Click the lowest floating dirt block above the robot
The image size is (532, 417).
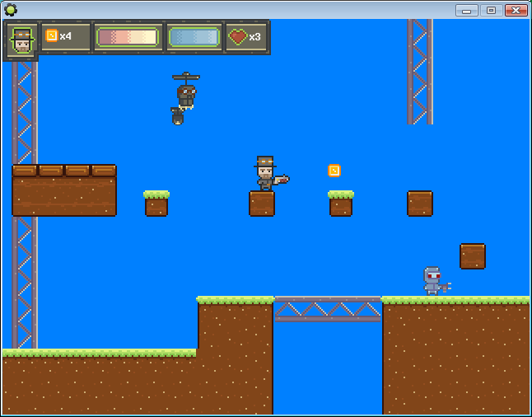[473, 256]
